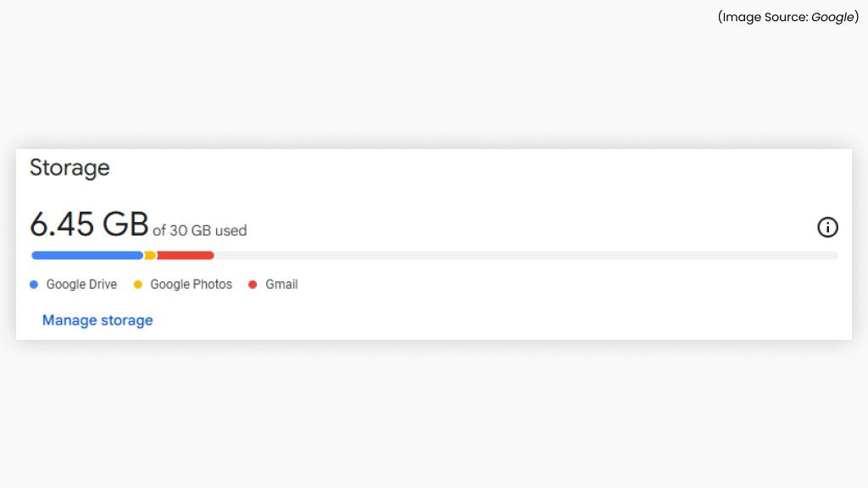Click the Google image source credit
The image size is (868, 488).
[832, 16]
